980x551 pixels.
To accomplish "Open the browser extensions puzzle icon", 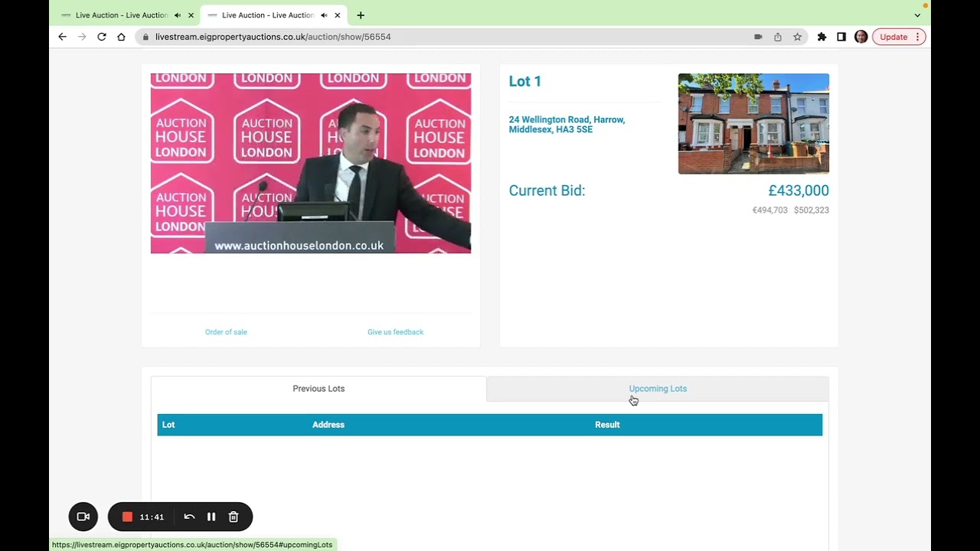I will click(x=822, y=37).
